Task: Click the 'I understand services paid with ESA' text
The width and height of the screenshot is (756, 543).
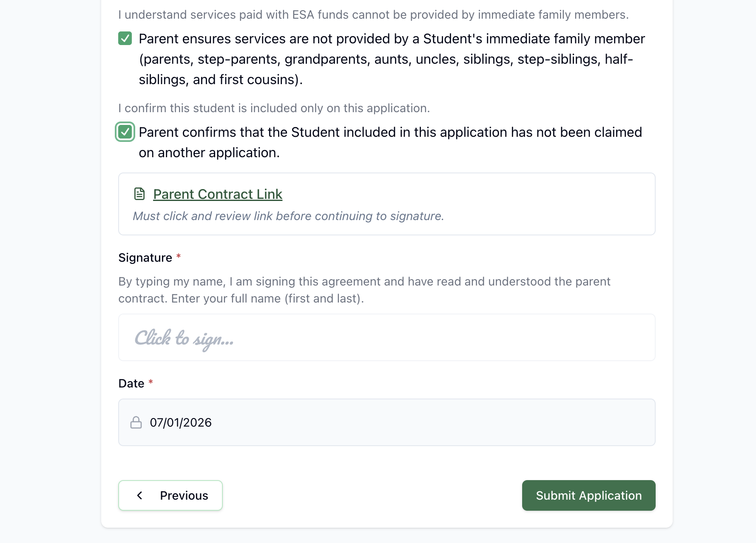Action: [x=373, y=14]
